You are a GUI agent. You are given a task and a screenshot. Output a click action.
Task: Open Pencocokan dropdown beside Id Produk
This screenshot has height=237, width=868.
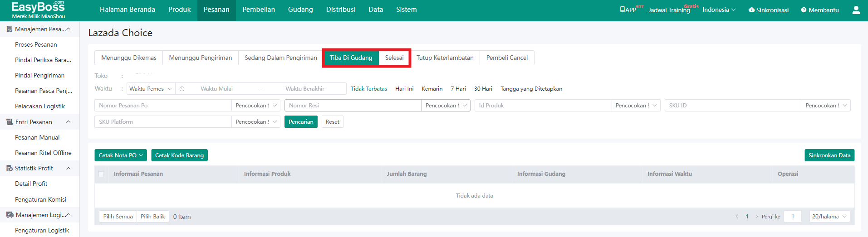click(636, 106)
